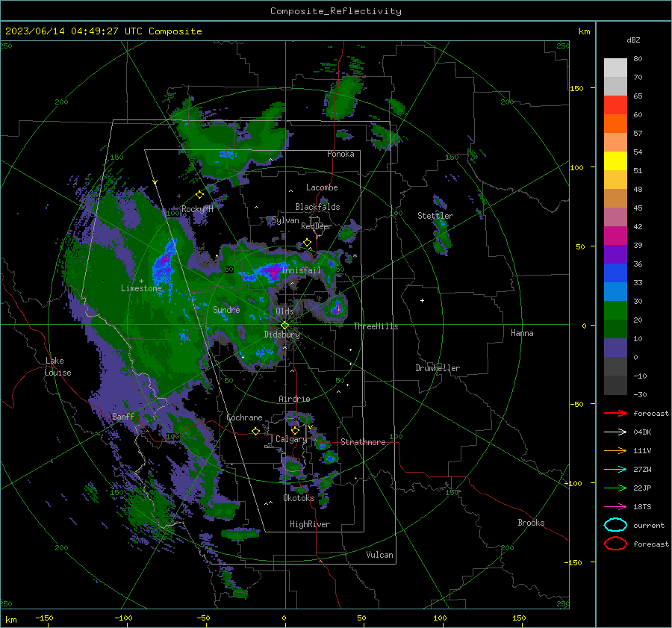The image size is (672, 628).
Task: Click the Didsbury city label
Action: (281, 335)
